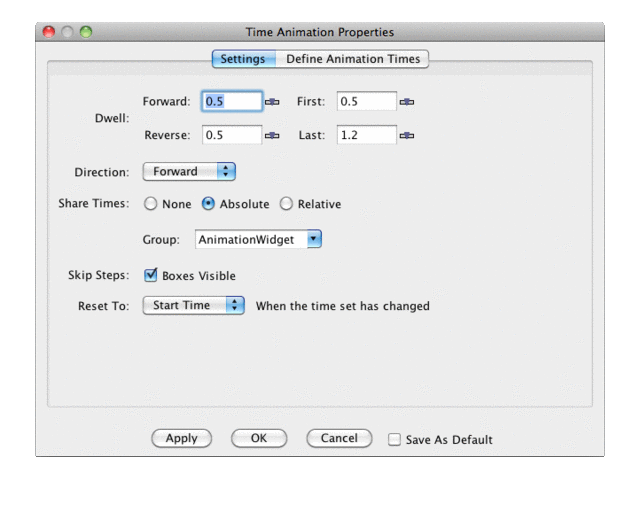
Task: Focus the Last dwell value field
Action: click(366, 135)
